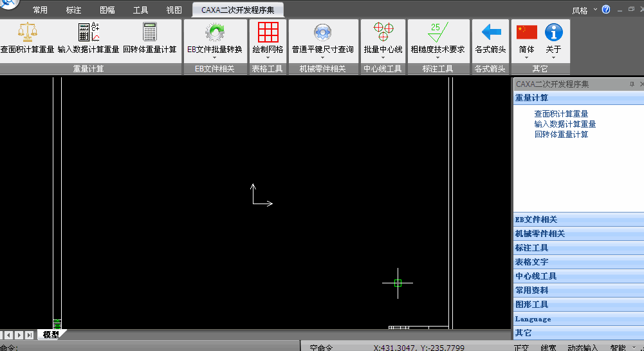Image resolution: width=644 pixels, height=351 pixels.
Task: Switch to the 标注 ribbon tab
Action: [73, 10]
